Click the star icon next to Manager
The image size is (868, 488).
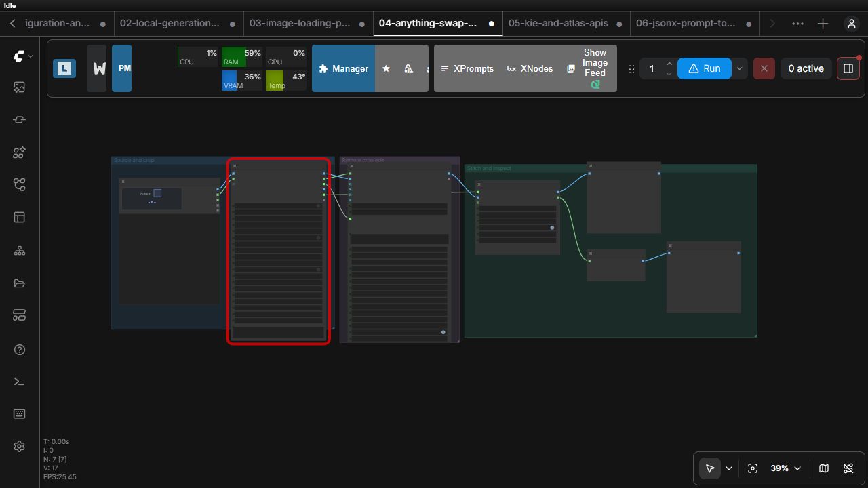[386, 68]
